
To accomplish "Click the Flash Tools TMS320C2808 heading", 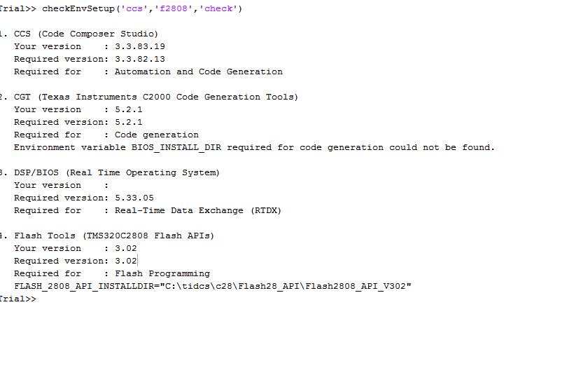I will [113, 236].
